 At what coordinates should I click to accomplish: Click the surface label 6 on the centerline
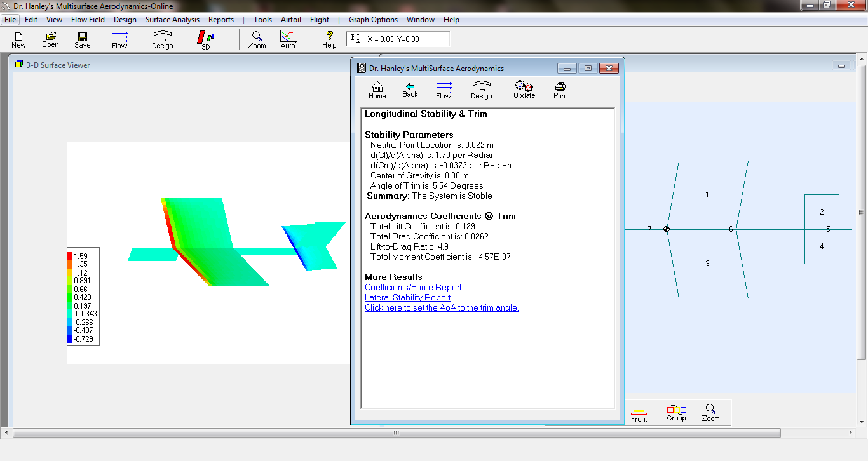click(731, 229)
